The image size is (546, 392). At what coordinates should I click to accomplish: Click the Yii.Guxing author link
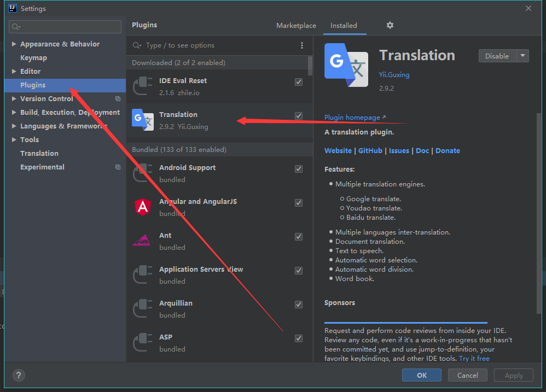(x=394, y=75)
